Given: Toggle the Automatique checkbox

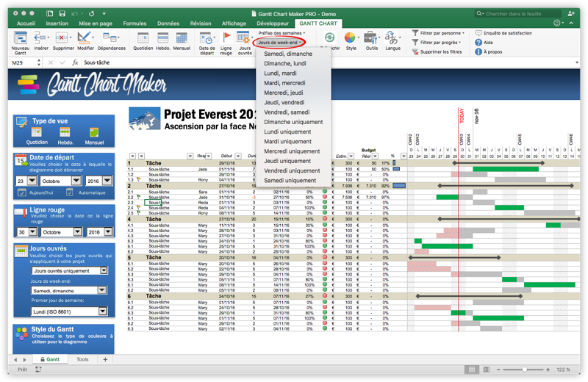Looking at the screenshot, I should (69, 192).
